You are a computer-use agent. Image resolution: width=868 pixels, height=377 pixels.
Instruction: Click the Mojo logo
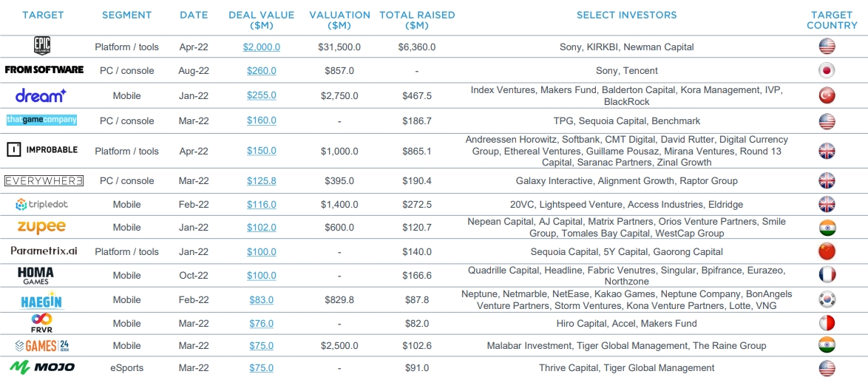42,367
